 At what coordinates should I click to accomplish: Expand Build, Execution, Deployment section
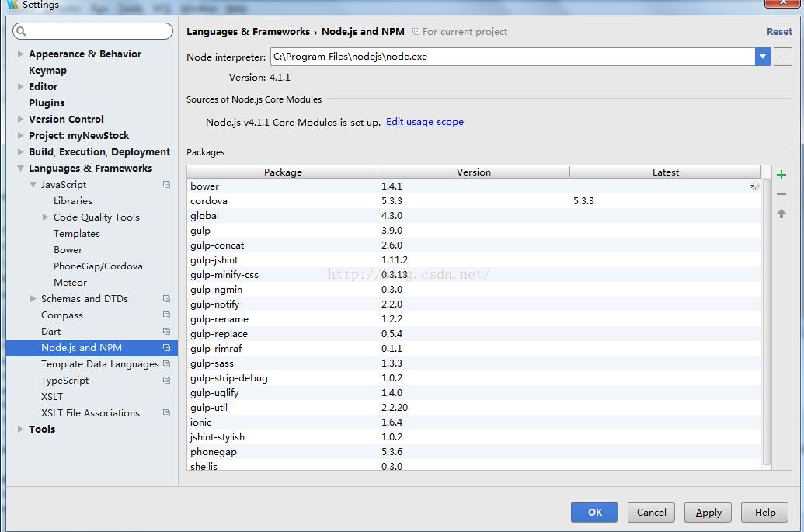coord(20,152)
